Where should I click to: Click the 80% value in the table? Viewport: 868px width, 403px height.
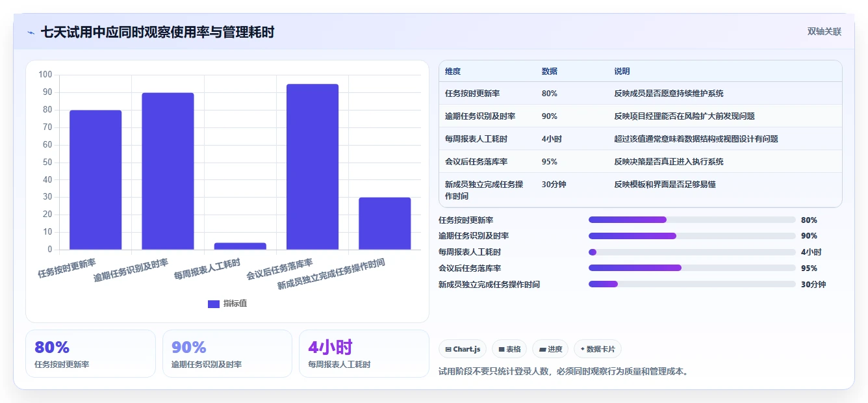(549, 94)
